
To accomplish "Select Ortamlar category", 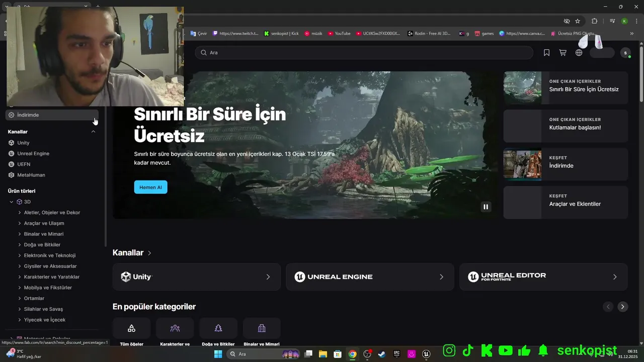I will 34,298.
